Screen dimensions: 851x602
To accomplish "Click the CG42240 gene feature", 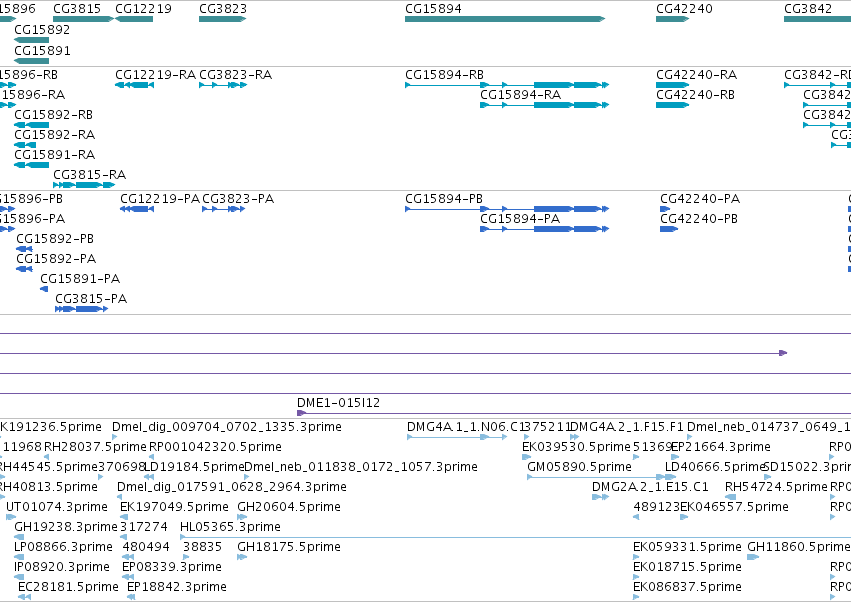I will [x=672, y=19].
